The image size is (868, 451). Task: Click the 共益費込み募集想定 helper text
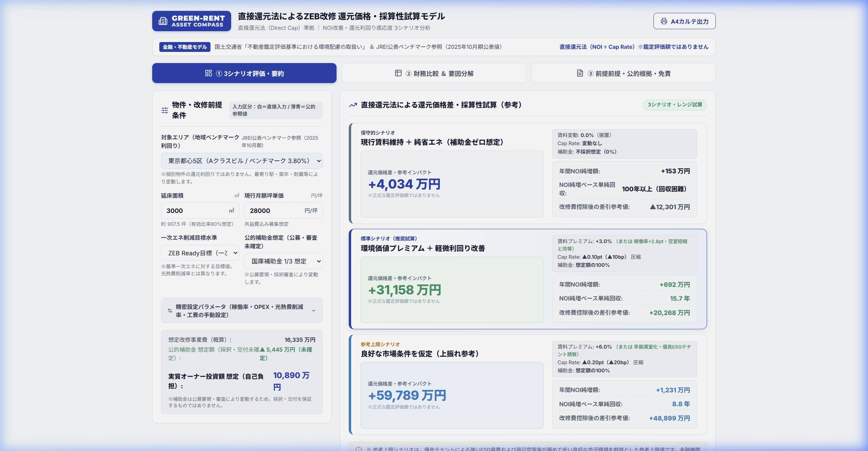(266, 224)
